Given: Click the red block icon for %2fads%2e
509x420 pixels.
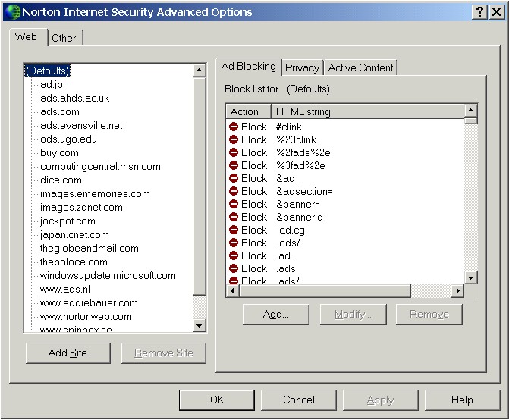Looking at the screenshot, I should tap(234, 152).
